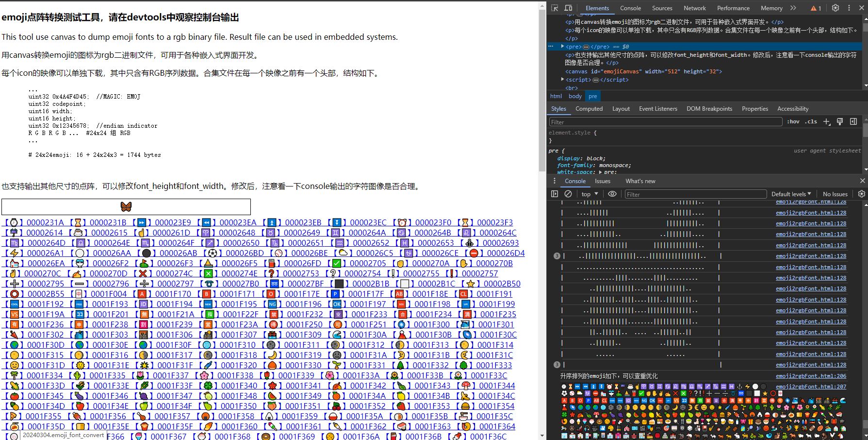868x440 pixels.
Task: Select the canvas emojiCanvas DOM node
Action: tap(643, 71)
